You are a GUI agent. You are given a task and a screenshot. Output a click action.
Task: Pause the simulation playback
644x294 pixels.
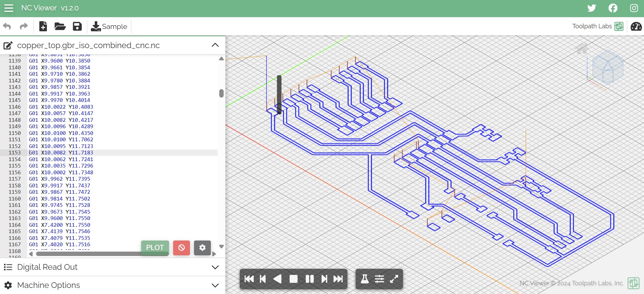[310, 279]
